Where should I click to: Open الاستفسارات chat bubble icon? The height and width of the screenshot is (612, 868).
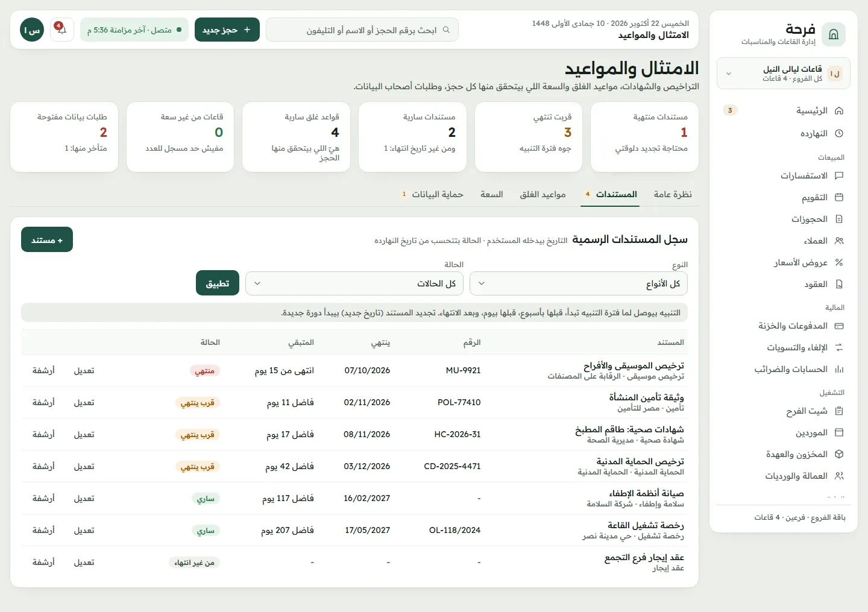click(x=838, y=176)
